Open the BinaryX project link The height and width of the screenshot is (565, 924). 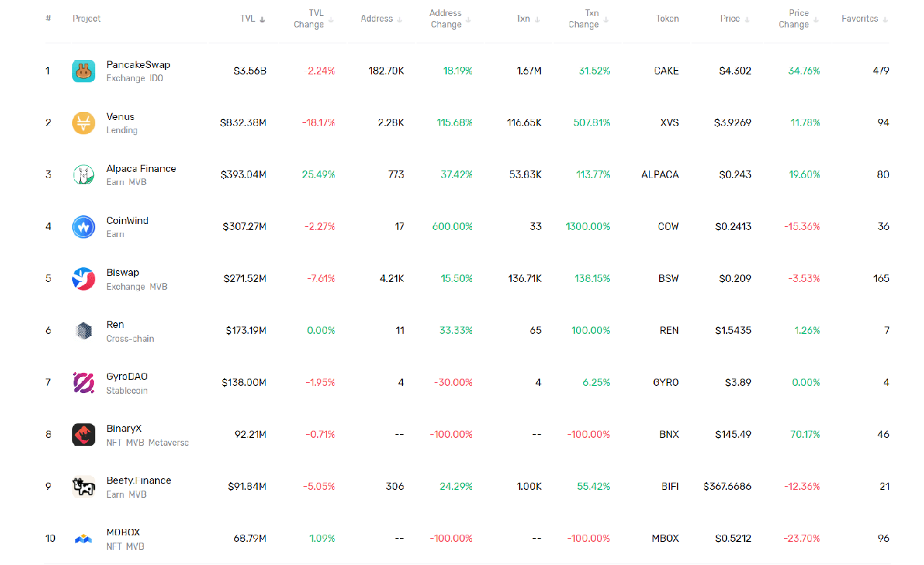pos(124,428)
